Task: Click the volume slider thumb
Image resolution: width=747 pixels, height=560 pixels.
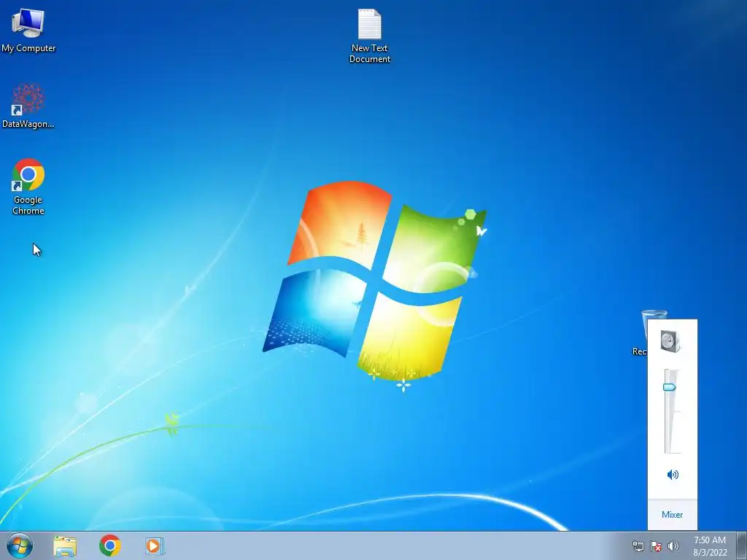Action: [x=670, y=387]
